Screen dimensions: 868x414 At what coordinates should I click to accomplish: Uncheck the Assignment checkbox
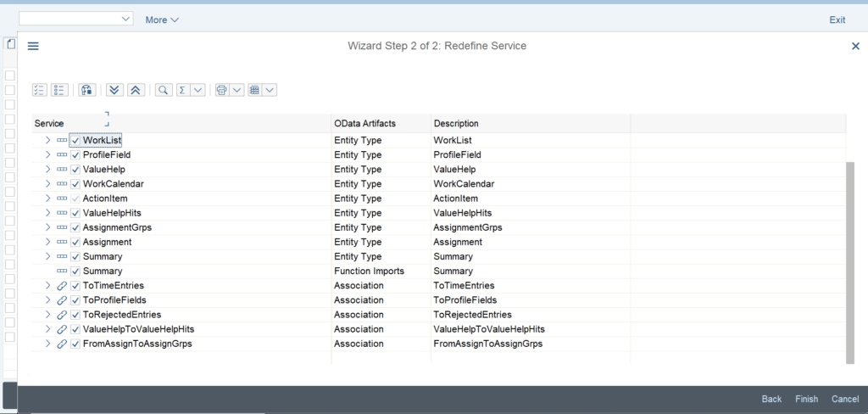tap(75, 242)
